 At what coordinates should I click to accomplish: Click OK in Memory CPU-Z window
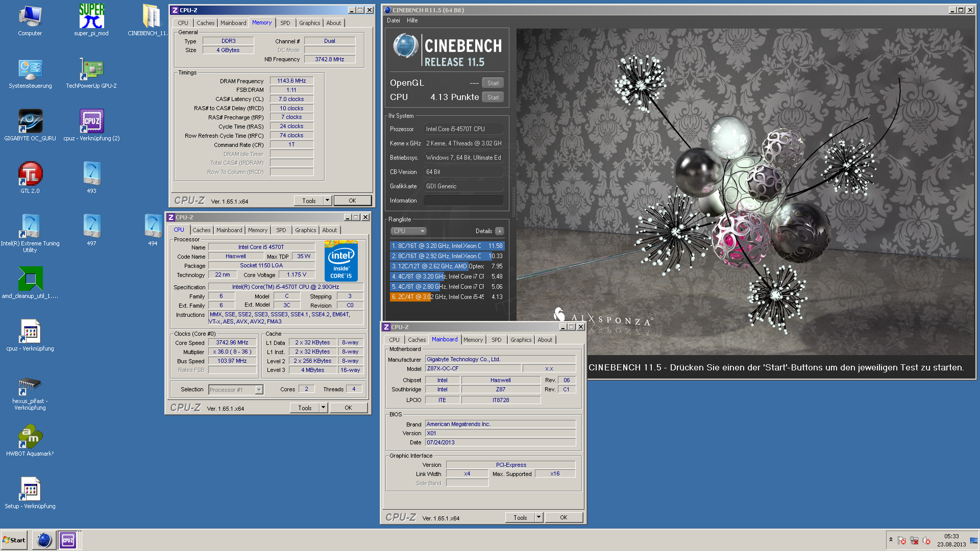click(x=352, y=201)
